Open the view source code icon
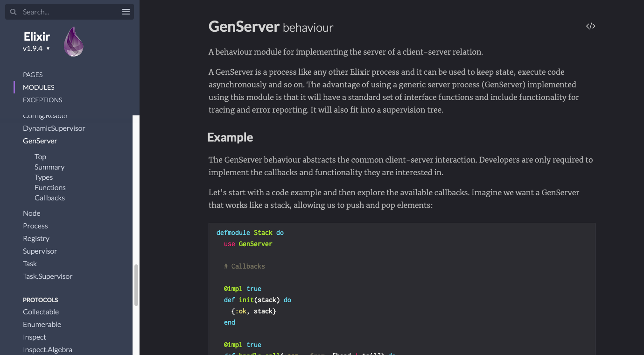Image resolution: width=644 pixels, height=355 pixels. point(591,26)
